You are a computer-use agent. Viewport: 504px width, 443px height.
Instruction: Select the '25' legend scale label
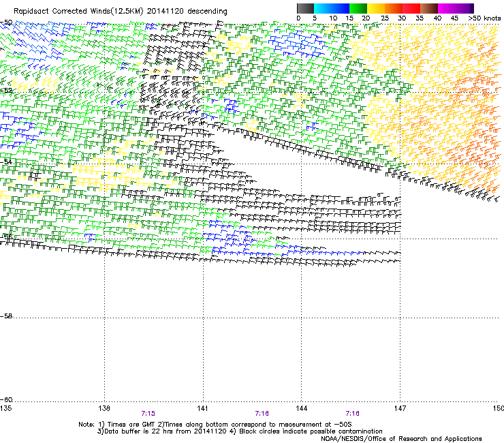click(x=385, y=18)
